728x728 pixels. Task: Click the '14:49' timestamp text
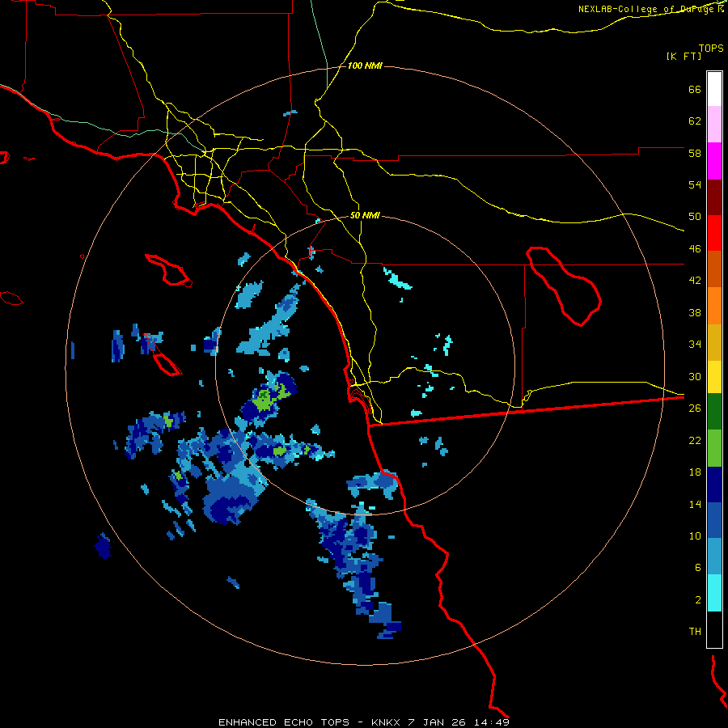coord(491,722)
